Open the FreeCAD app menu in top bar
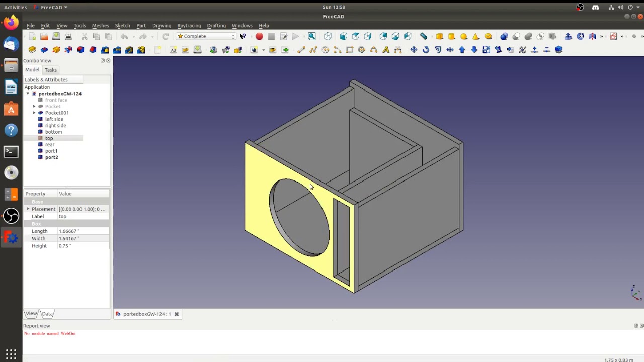Screen dimensions: 644x362 [50, 7]
